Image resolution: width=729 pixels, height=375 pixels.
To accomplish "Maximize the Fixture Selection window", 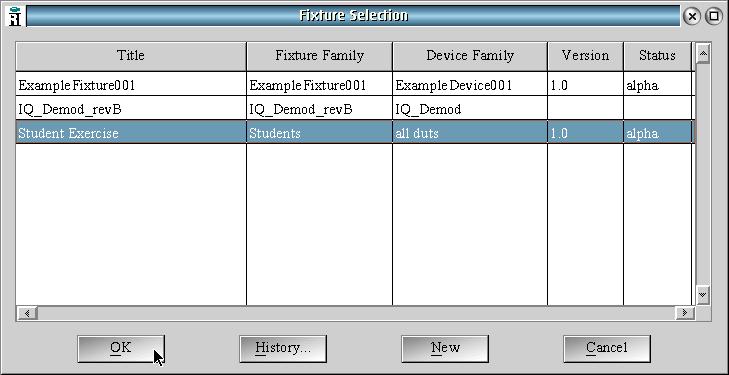I will click(x=714, y=17).
